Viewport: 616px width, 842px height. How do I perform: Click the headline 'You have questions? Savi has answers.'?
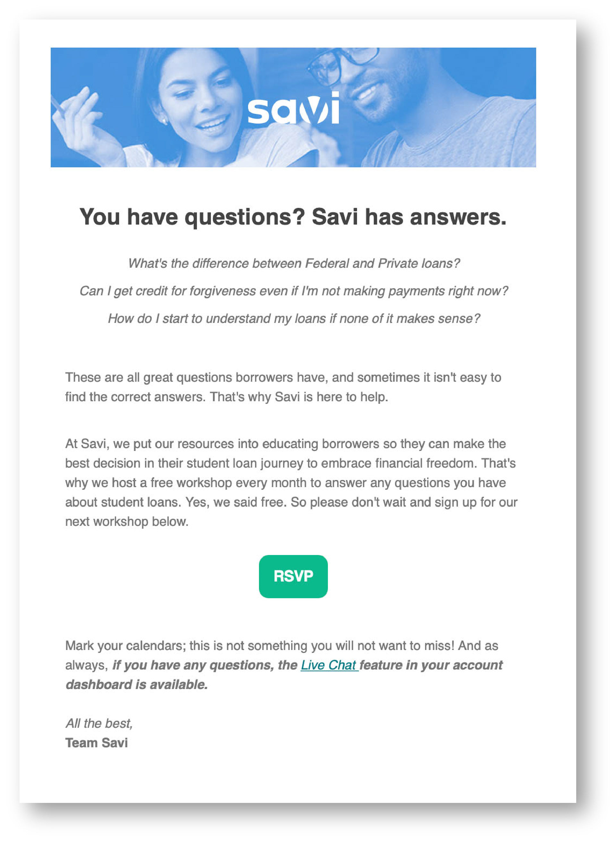(x=293, y=217)
